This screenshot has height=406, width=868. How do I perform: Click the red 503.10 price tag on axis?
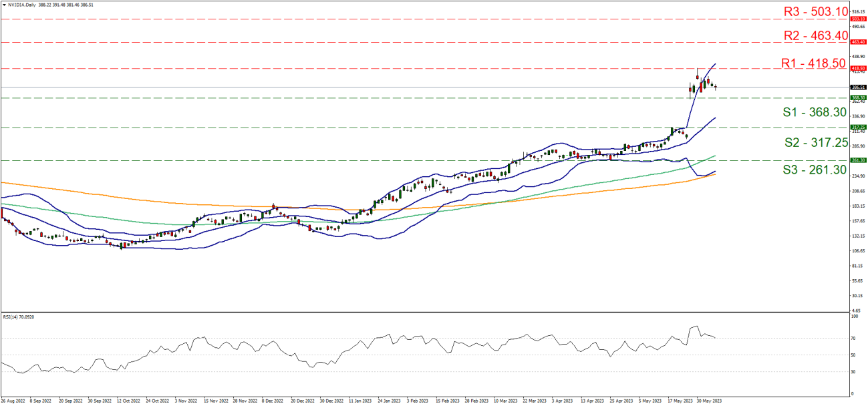(x=859, y=19)
